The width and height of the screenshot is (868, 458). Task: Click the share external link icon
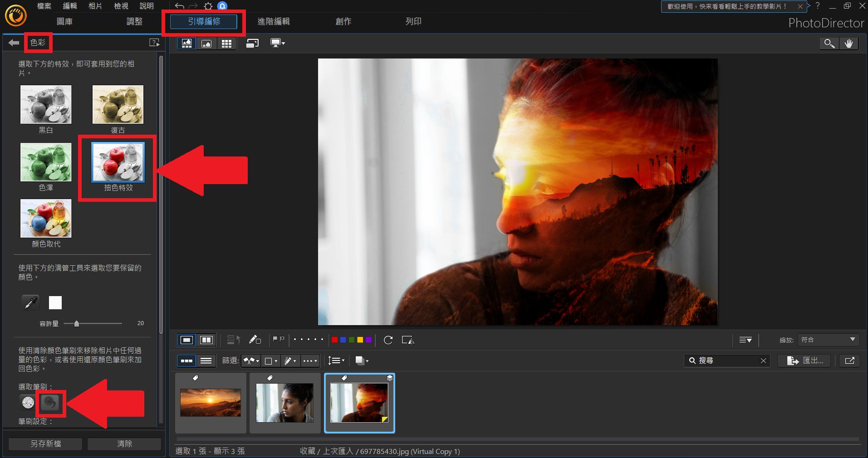click(850, 361)
